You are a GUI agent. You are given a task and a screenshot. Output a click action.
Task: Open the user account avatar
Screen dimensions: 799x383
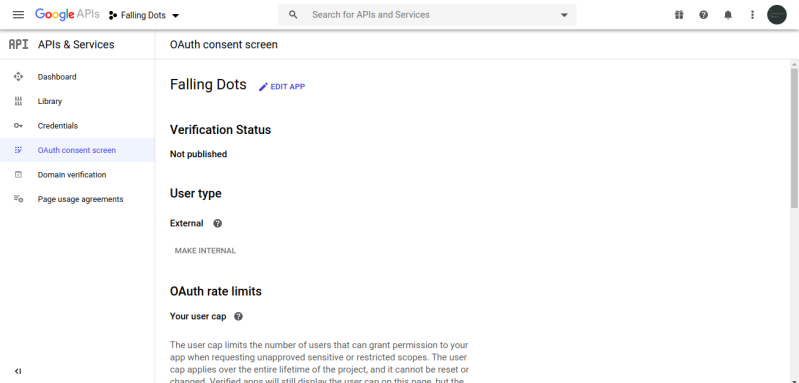(x=777, y=15)
